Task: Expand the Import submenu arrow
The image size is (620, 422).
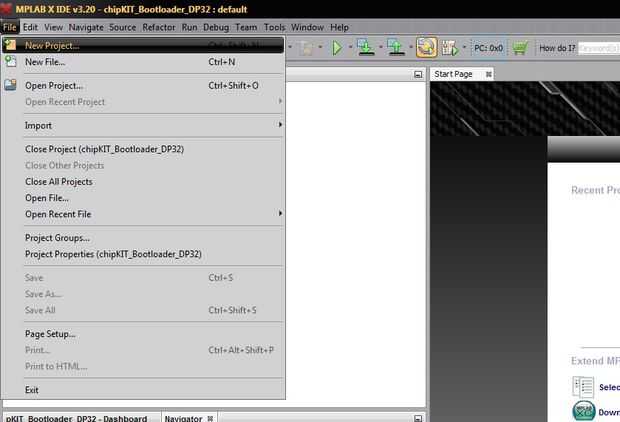Action: click(280, 125)
